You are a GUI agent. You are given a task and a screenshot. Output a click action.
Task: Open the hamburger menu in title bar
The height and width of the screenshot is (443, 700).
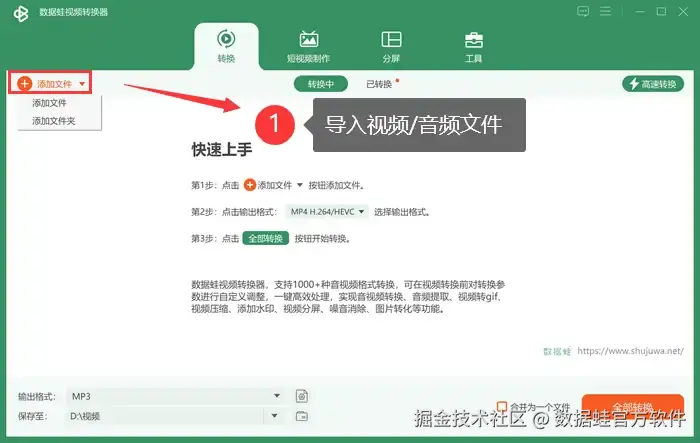pyautogui.click(x=605, y=11)
